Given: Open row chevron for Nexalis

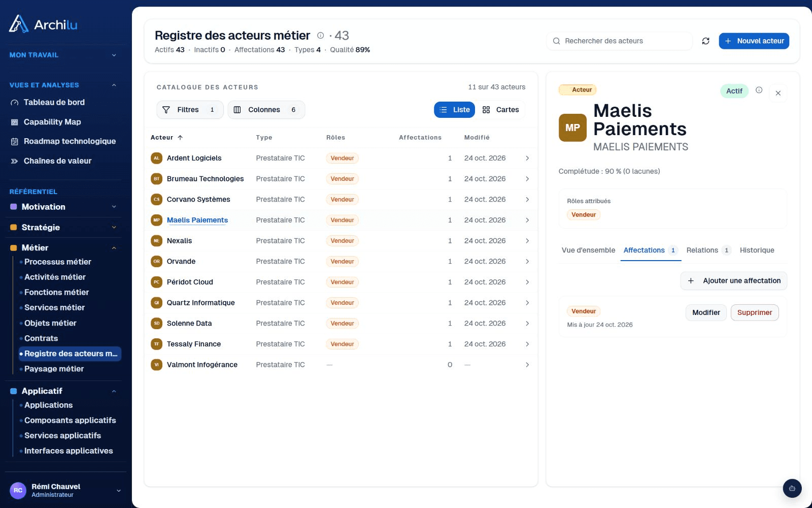Looking at the screenshot, I should click(527, 241).
